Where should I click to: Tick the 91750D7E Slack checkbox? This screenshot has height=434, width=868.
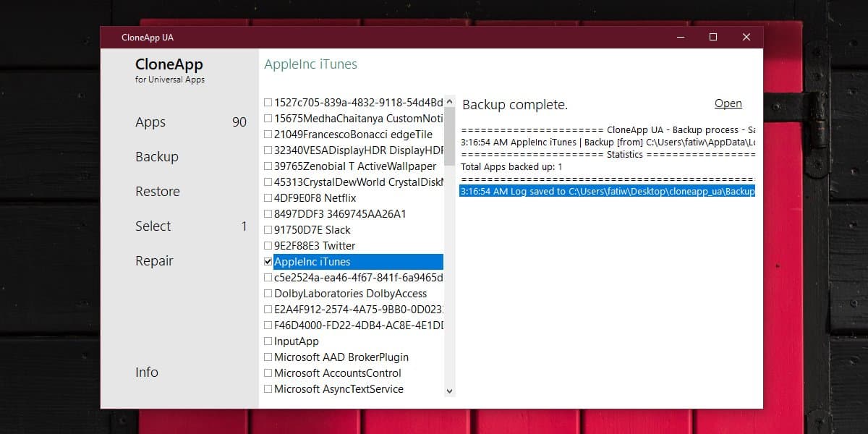tap(268, 230)
